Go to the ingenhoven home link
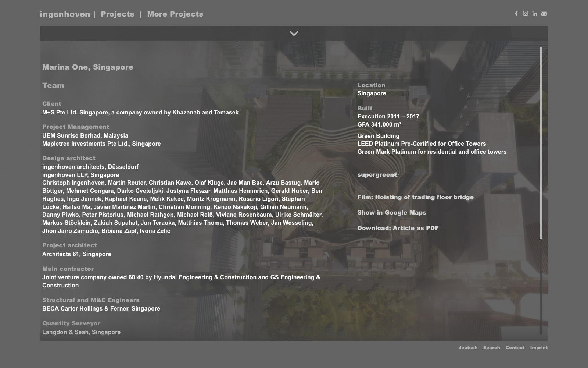Image resolution: width=588 pixels, height=368 pixels. tap(65, 14)
